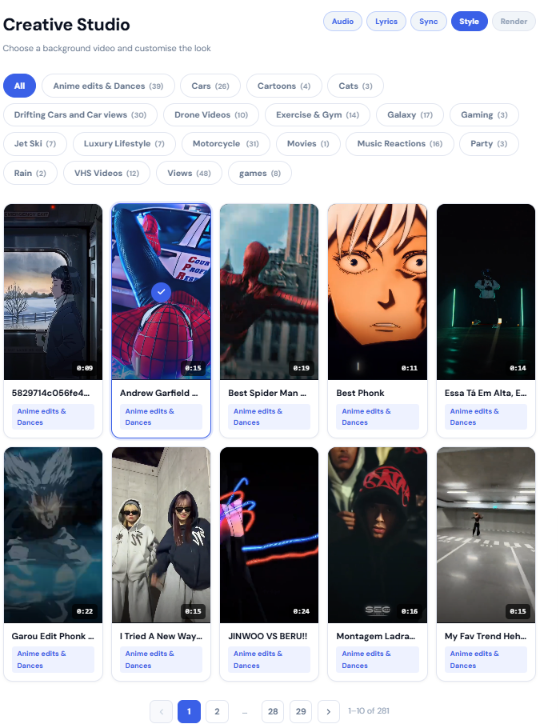This screenshot has height=728, width=558.
Task: Click the Andrew Garfield video title
Action: [159, 393]
